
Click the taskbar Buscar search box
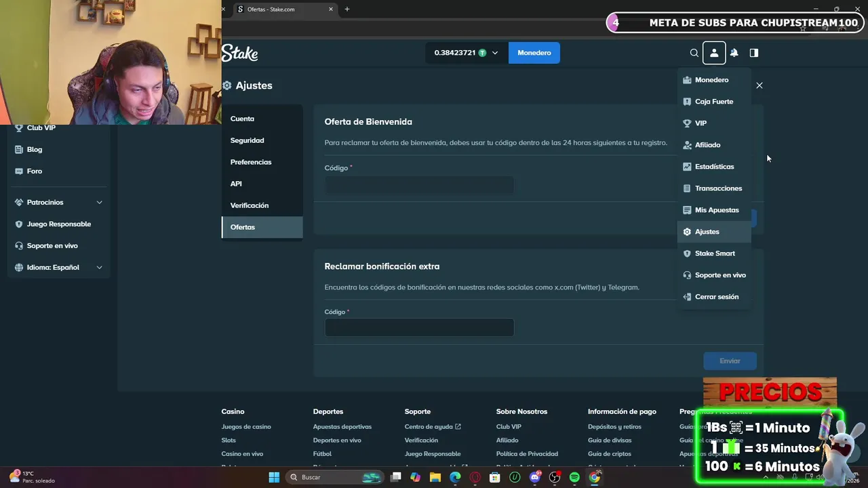(334, 477)
